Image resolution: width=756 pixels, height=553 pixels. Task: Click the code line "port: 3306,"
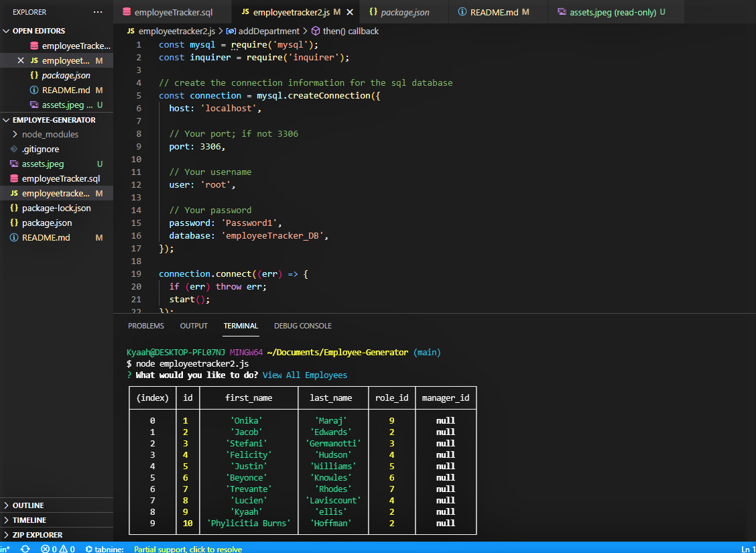tap(197, 147)
